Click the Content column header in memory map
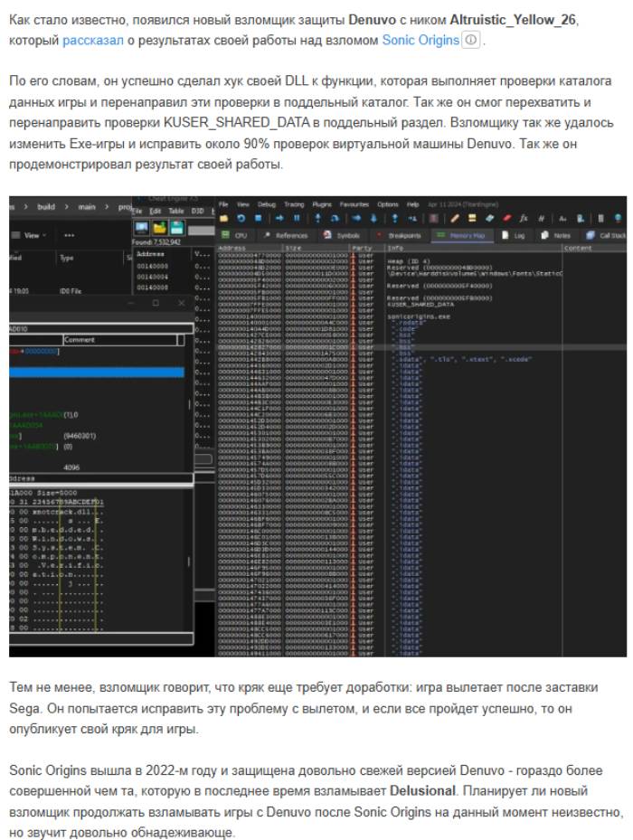The image size is (633, 840). coord(594,248)
